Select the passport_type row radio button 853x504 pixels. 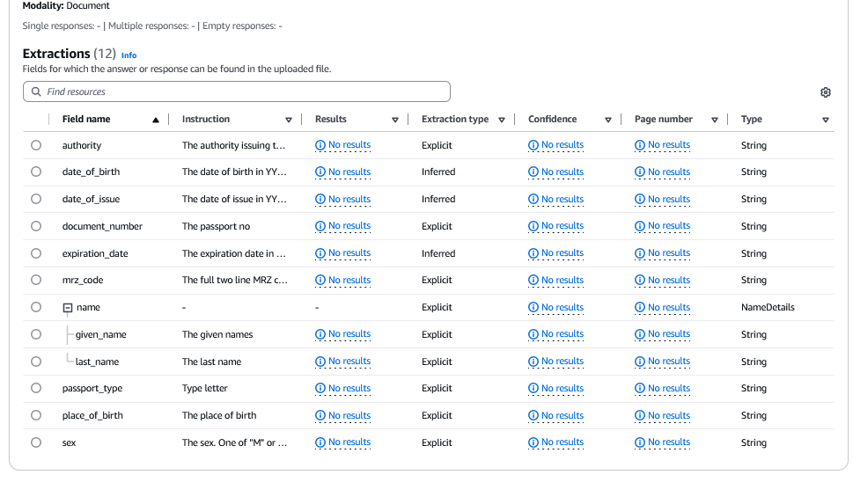(x=36, y=388)
